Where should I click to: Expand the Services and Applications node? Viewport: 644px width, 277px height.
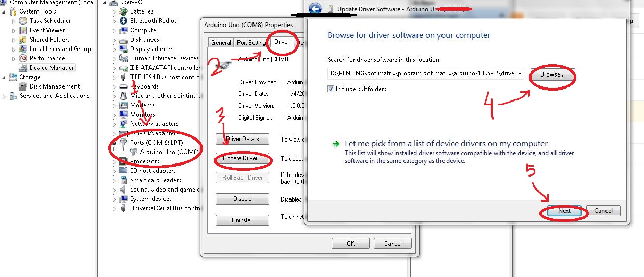coord(5,96)
